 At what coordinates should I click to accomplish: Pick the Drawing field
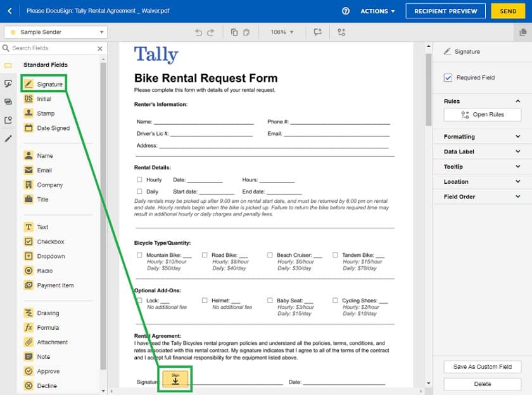(x=41, y=313)
